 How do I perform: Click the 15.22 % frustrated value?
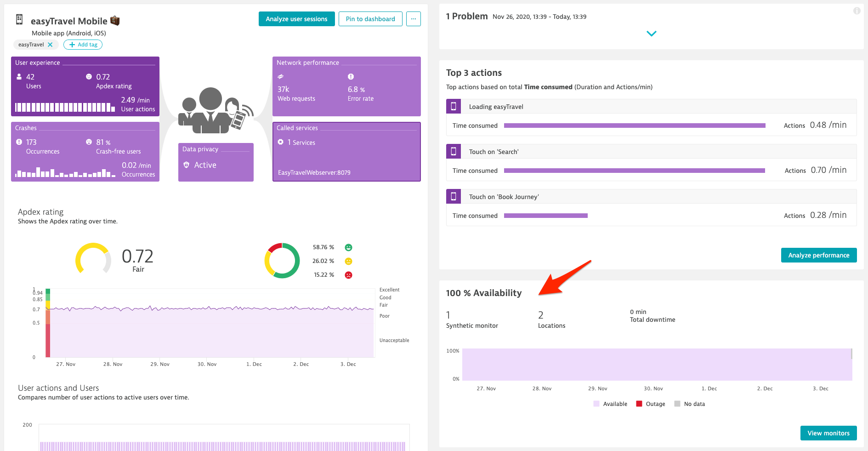click(x=324, y=275)
